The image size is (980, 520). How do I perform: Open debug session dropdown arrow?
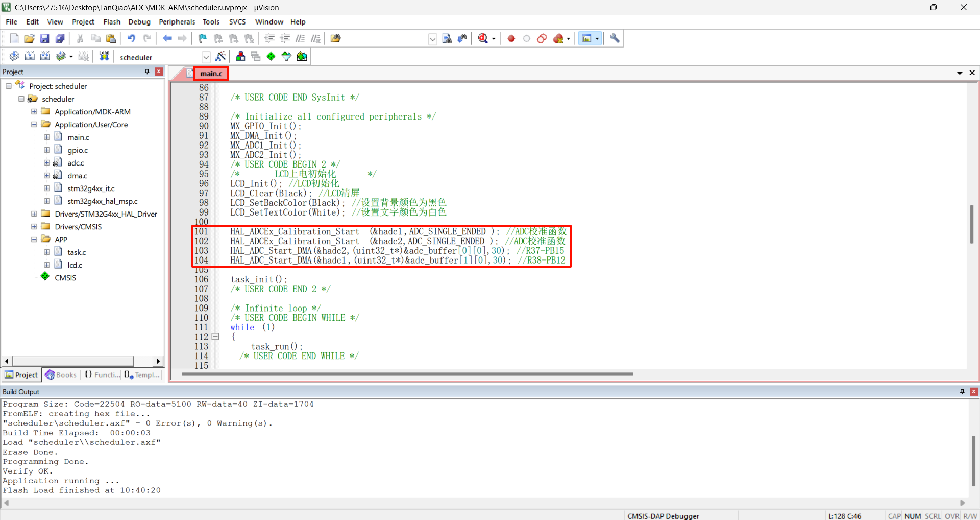point(494,39)
